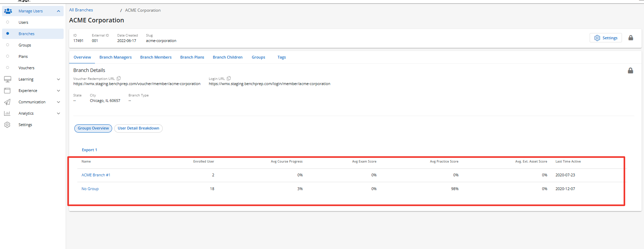Click the External ID value 001
Screen dimensions: 644x249
pyautogui.click(x=95, y=41)
